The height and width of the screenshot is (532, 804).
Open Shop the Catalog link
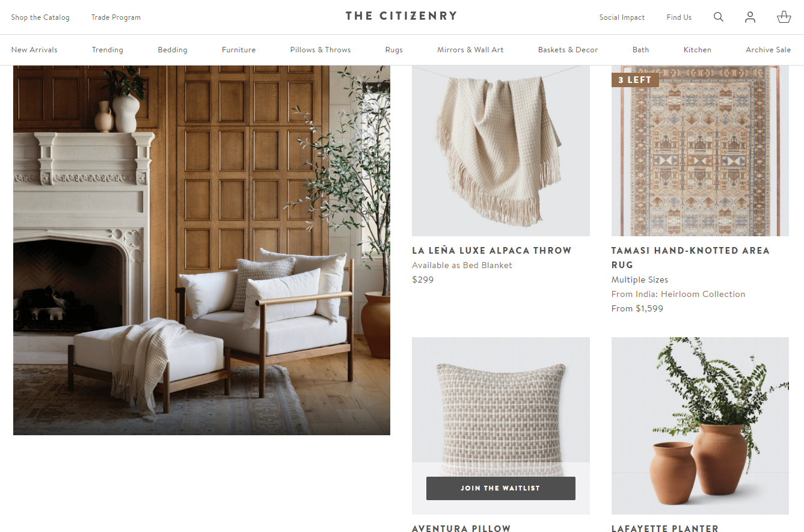40,17
